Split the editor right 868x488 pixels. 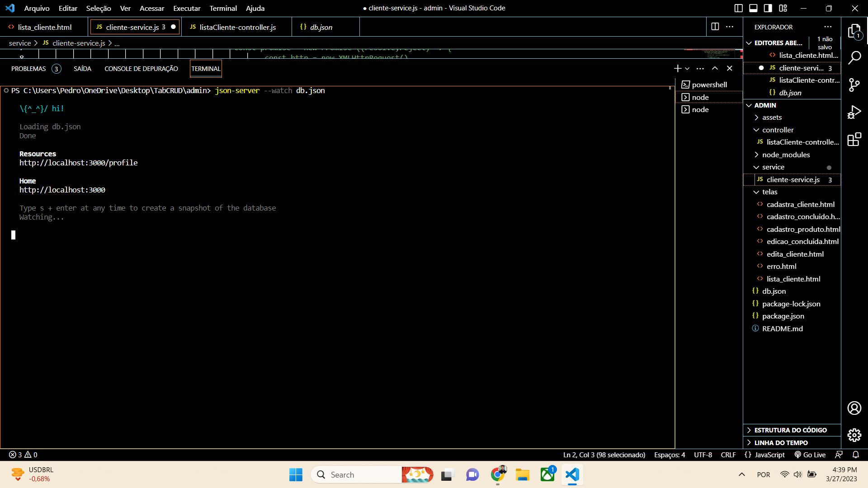[x=715, y=27]
